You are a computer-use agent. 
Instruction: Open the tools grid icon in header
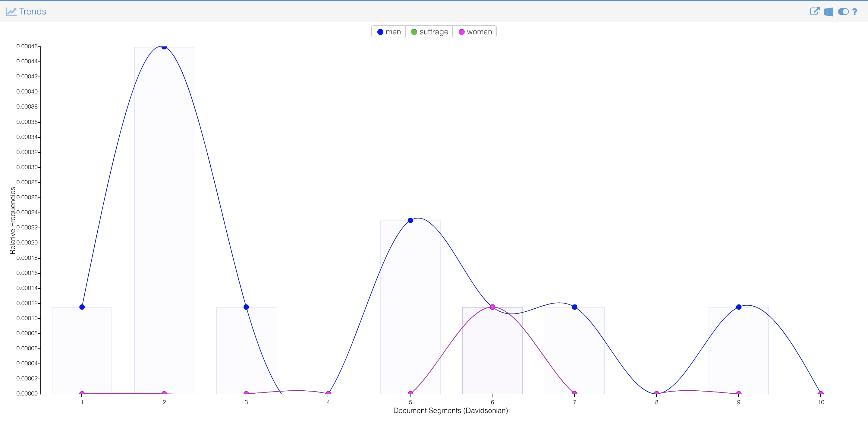tap(828, 12)
